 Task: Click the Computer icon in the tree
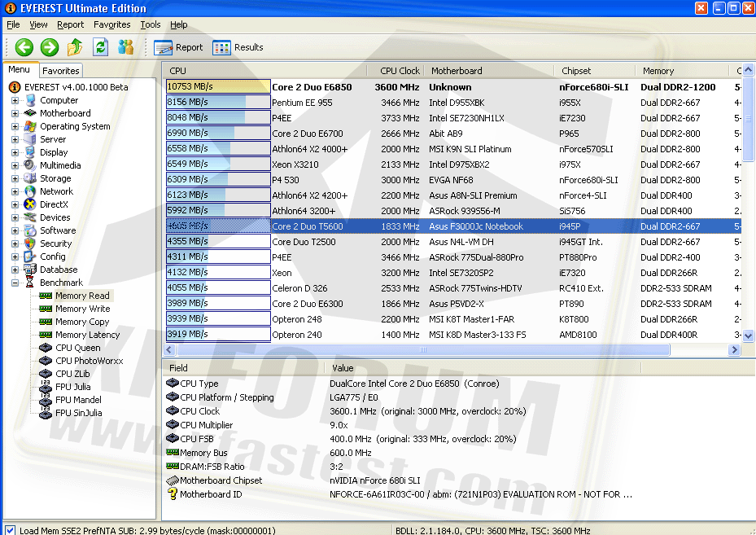(x=30, y=100)
